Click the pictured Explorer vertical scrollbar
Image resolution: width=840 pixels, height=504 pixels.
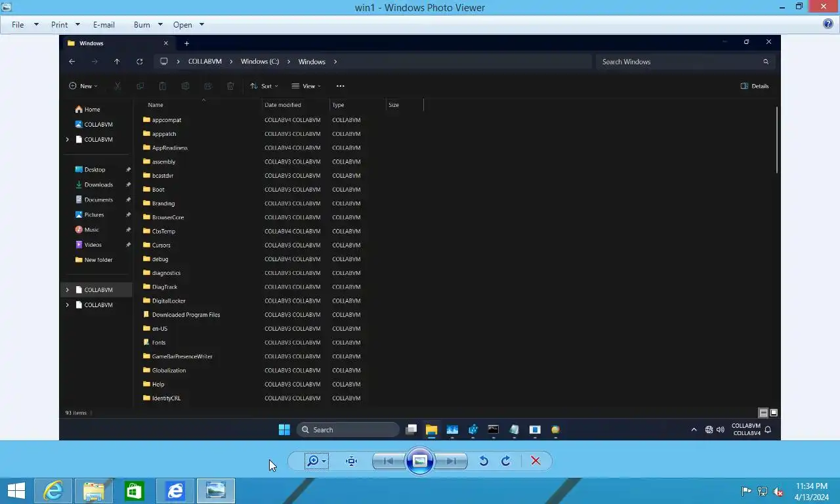coord(777,140)
